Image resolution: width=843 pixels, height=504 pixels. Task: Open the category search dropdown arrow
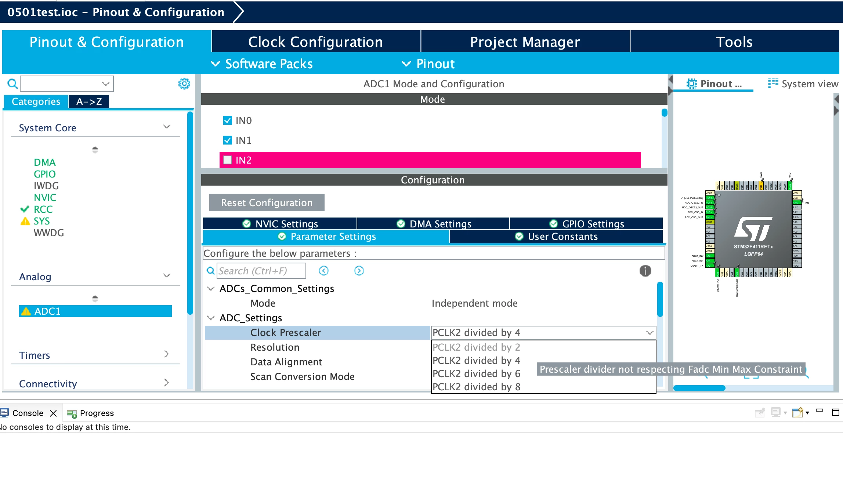(106, 84)
